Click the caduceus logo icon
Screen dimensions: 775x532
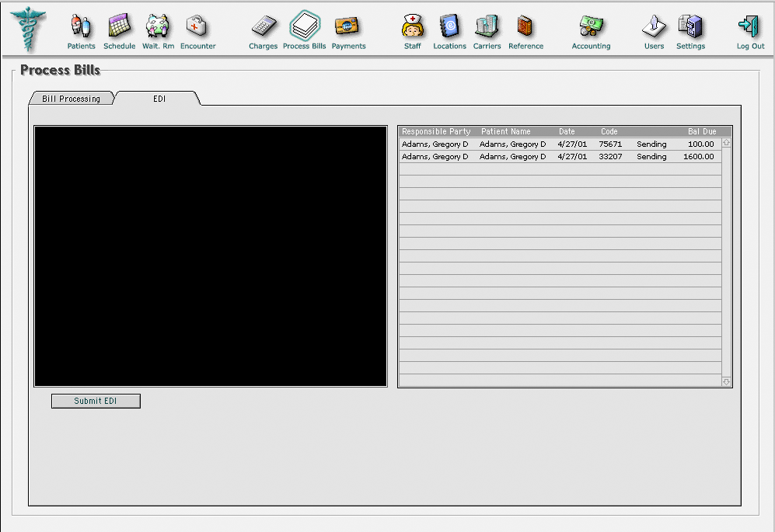pos(28,30)
